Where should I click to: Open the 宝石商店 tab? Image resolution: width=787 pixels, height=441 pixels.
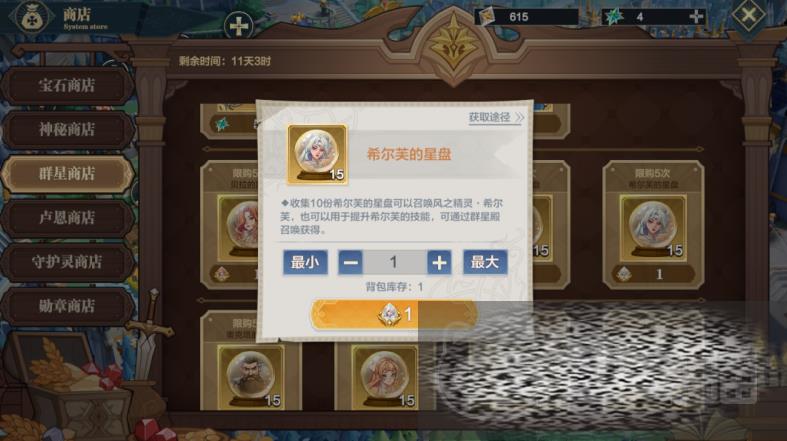pyautogui.click(x=67, y=85)
